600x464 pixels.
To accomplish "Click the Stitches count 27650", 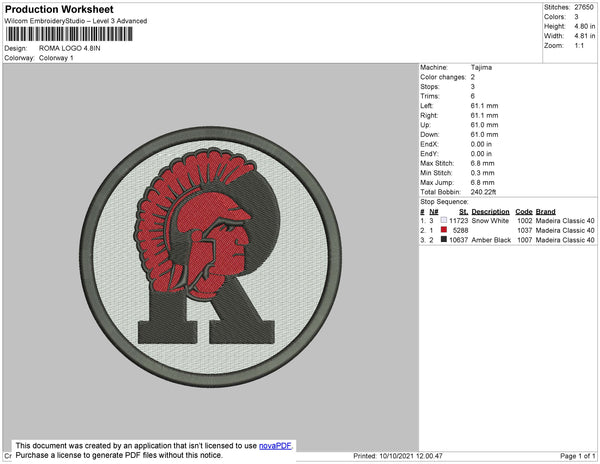I will tap(584, 7).
